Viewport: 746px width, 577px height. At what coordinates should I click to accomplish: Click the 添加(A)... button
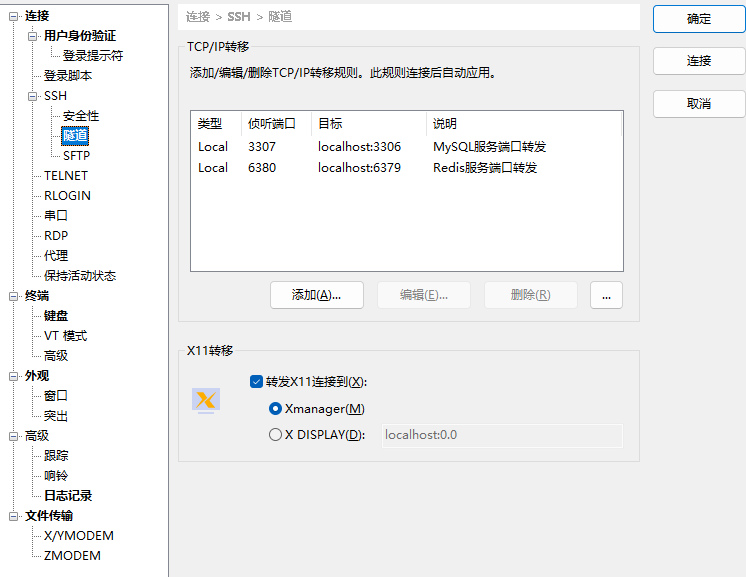317,295
